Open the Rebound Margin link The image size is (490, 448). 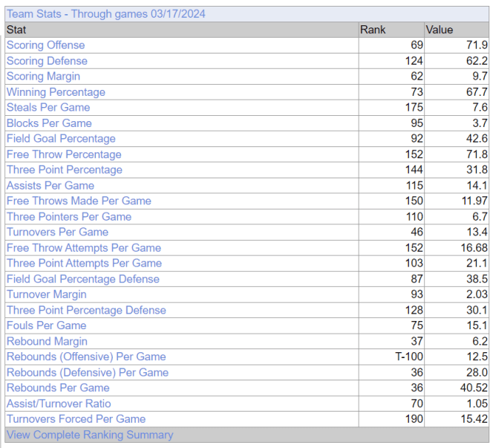(x=47, y=341)
